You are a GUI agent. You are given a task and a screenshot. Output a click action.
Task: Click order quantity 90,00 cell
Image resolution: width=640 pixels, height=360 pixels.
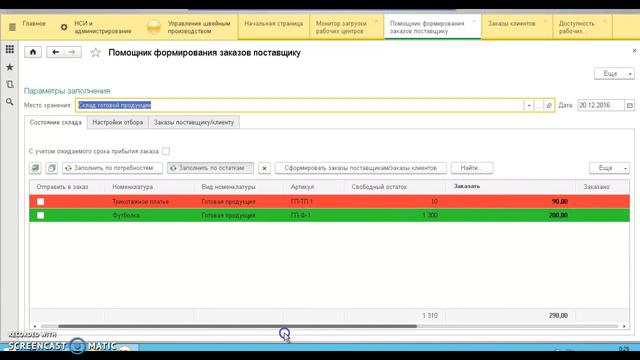511,202
